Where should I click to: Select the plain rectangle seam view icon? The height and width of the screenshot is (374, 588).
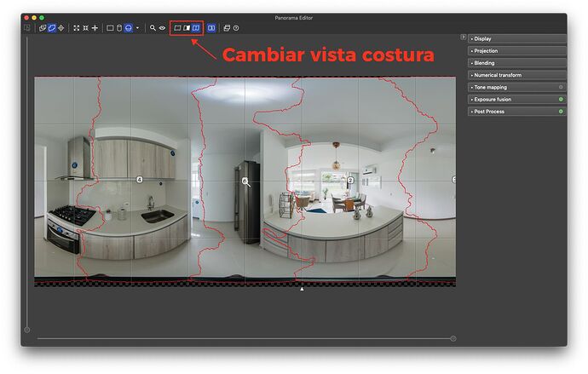tap(177, 28)
